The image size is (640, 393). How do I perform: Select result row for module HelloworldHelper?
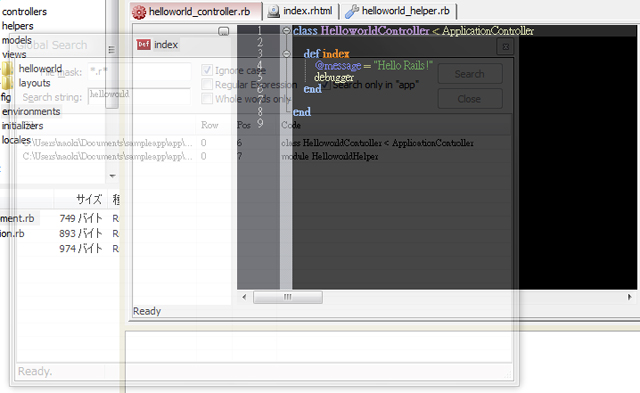pyautogui.click(x=264, y=156)
